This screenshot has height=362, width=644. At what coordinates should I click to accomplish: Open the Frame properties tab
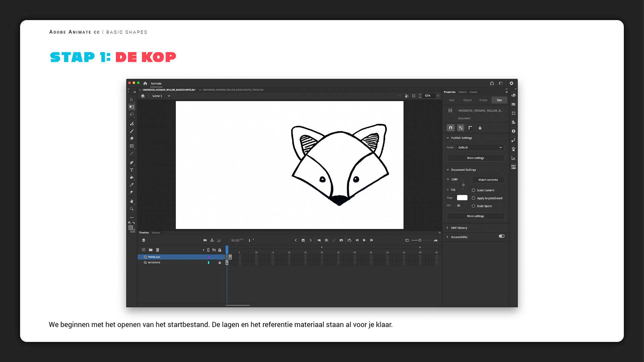tap(483, 100)
